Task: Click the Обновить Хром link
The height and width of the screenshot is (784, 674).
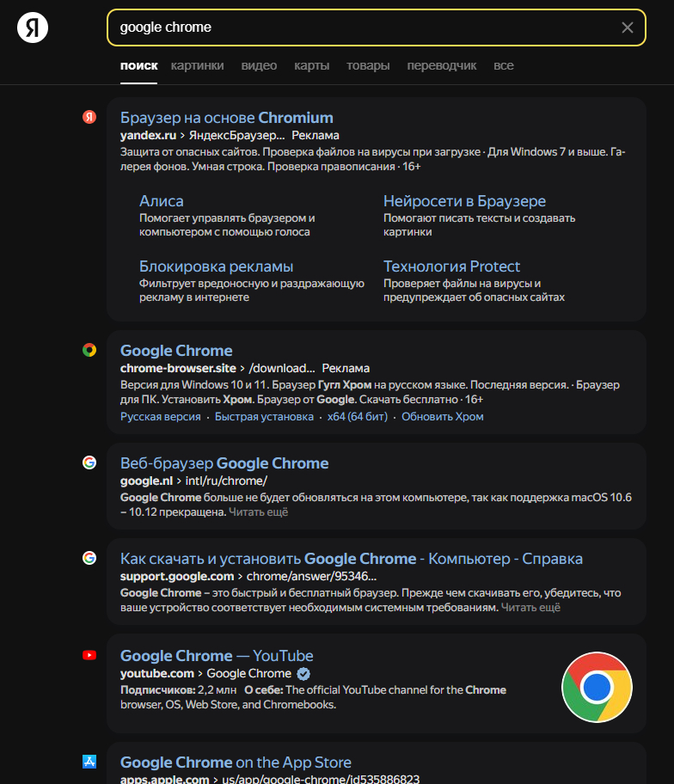Action: click(443, 417)
